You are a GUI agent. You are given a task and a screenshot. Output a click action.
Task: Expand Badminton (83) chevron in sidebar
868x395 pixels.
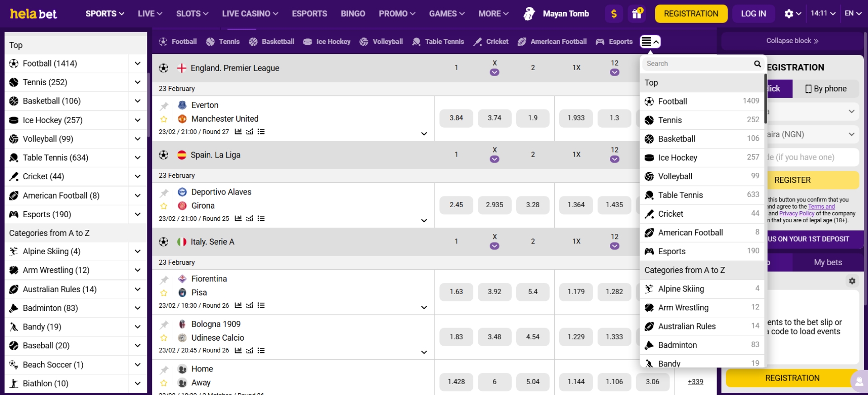[x=137, y=308]
